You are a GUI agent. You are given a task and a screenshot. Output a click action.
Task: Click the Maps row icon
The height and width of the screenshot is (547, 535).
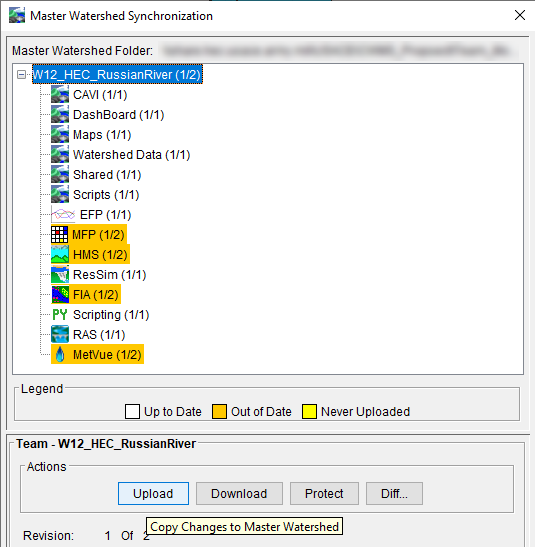(x=60, y=135)
